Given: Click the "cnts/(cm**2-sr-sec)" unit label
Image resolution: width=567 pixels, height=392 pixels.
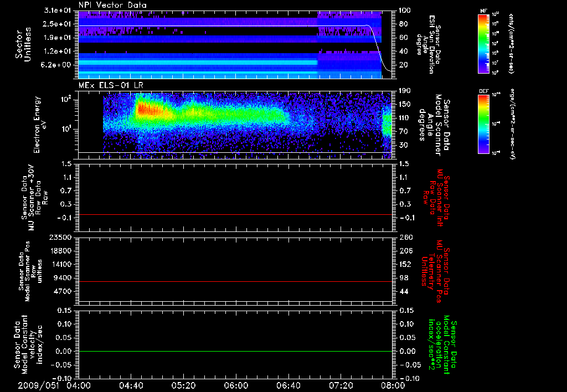Looking at the screenshot, I should click(511, 43).
